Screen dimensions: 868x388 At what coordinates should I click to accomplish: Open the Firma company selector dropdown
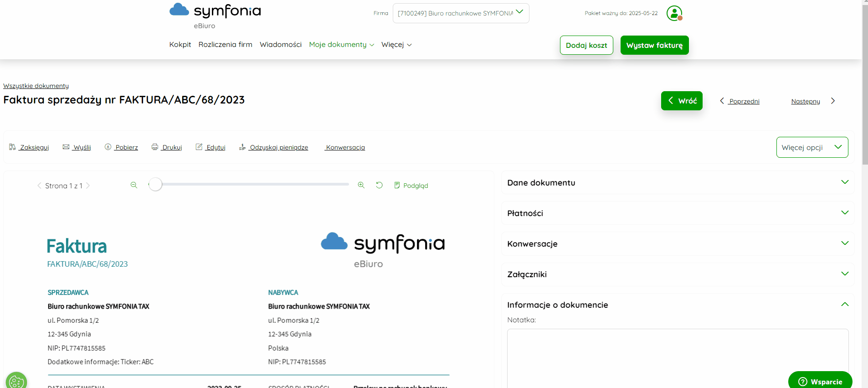pos(461,13)
